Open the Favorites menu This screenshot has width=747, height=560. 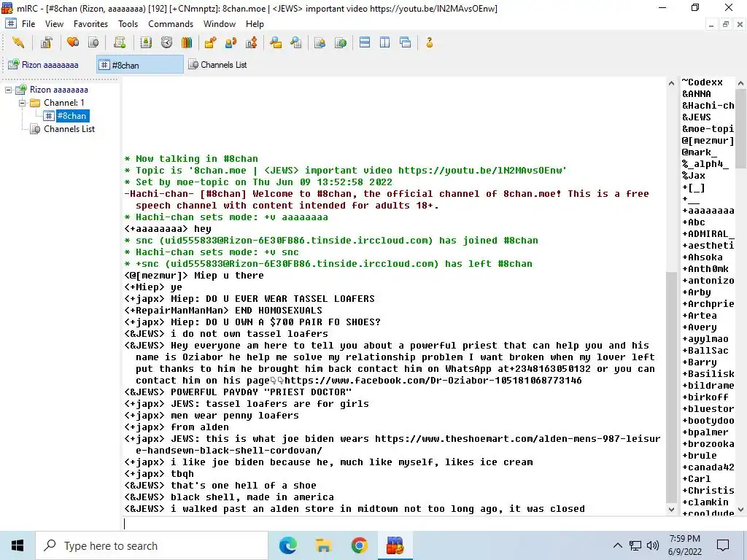[x=90, y=24]
